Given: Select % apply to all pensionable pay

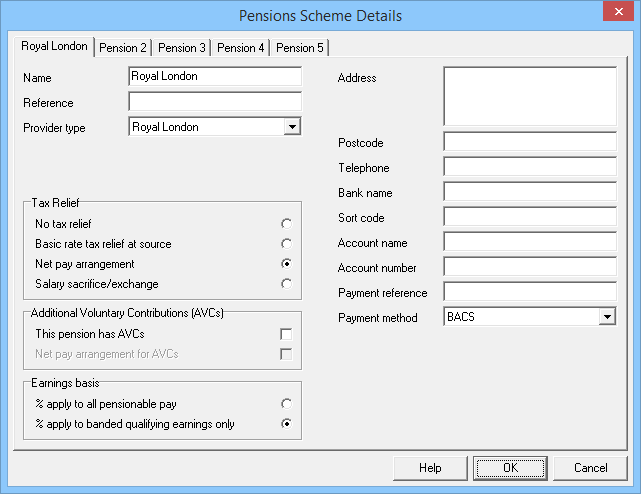Looking at the screenshot, I should click(287, 404).
